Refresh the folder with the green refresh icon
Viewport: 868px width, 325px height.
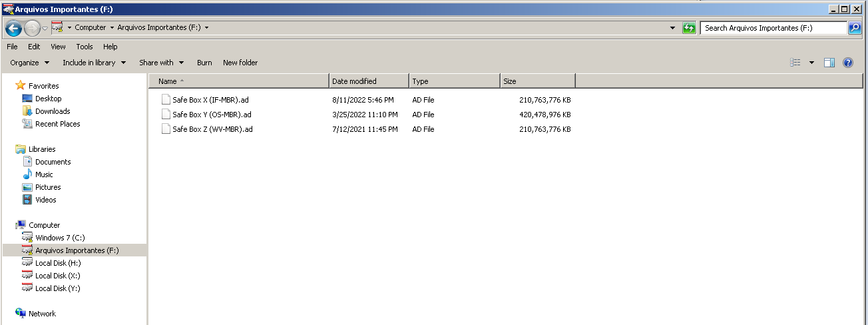(x=689, y=28)
